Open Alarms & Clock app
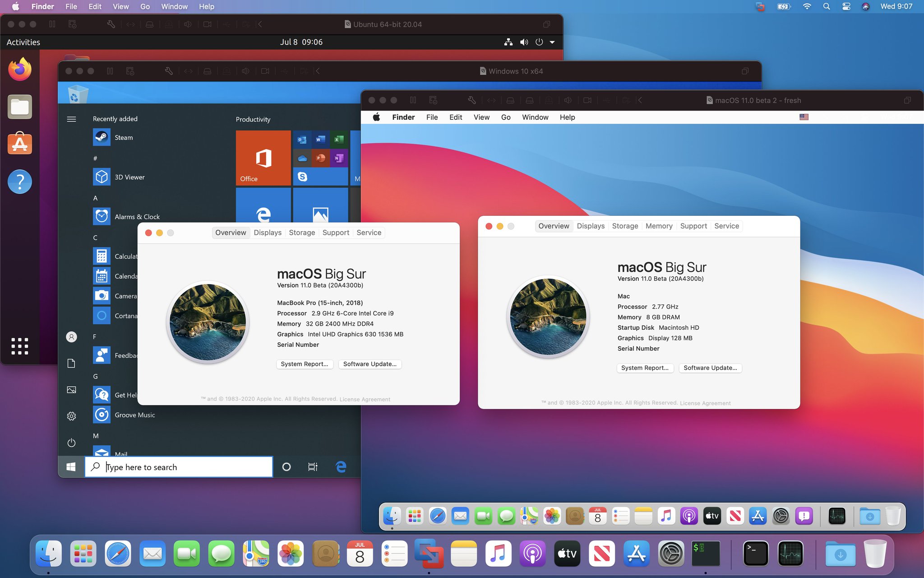The image size is (924, 578). 126,217
